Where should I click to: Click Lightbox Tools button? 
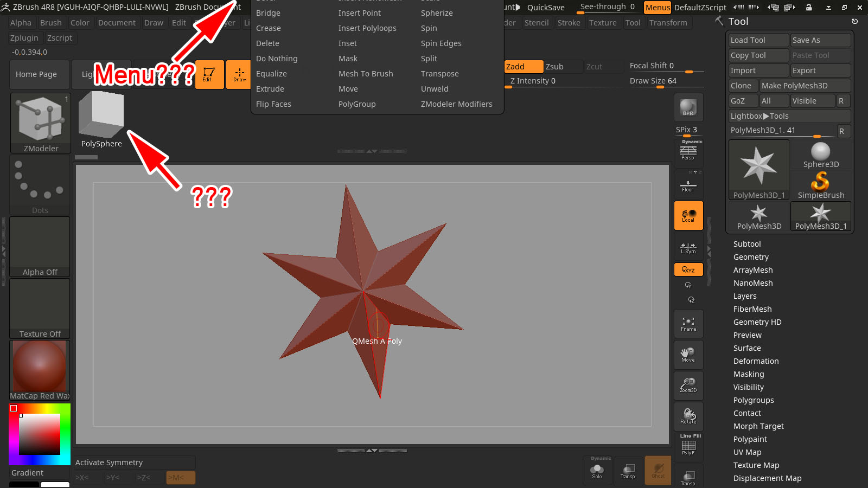pos(789,116)
